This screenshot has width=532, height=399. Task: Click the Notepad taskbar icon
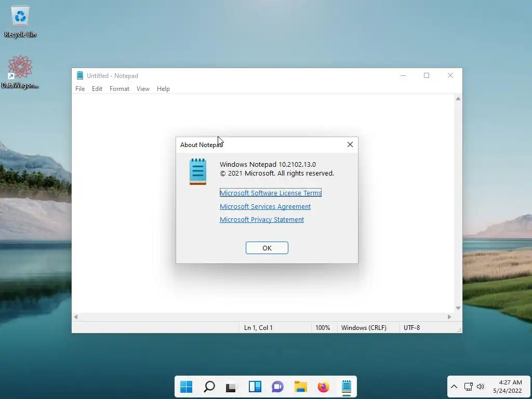(x=347, y=387)
